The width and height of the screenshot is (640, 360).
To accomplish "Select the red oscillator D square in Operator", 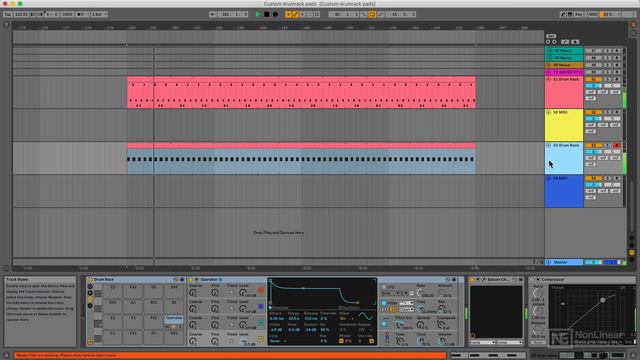I will tap(261, 291).
